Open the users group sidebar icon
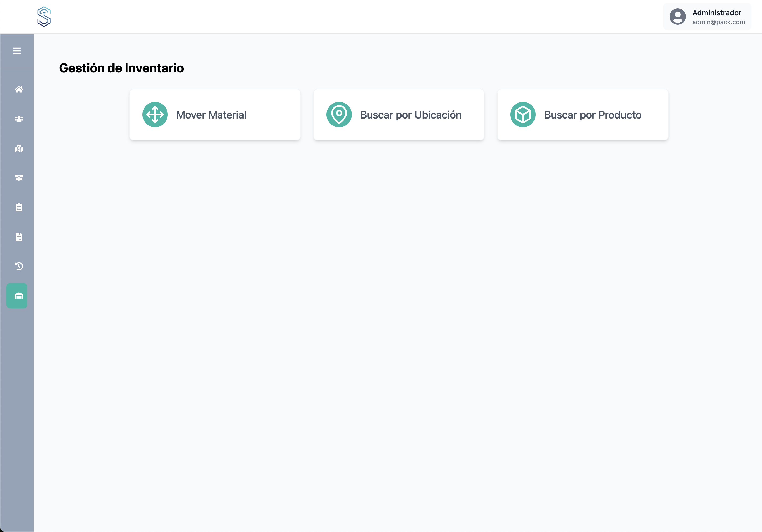Viewport: 762px width, 532px height. pyautogui.click(x=19, y=119)
